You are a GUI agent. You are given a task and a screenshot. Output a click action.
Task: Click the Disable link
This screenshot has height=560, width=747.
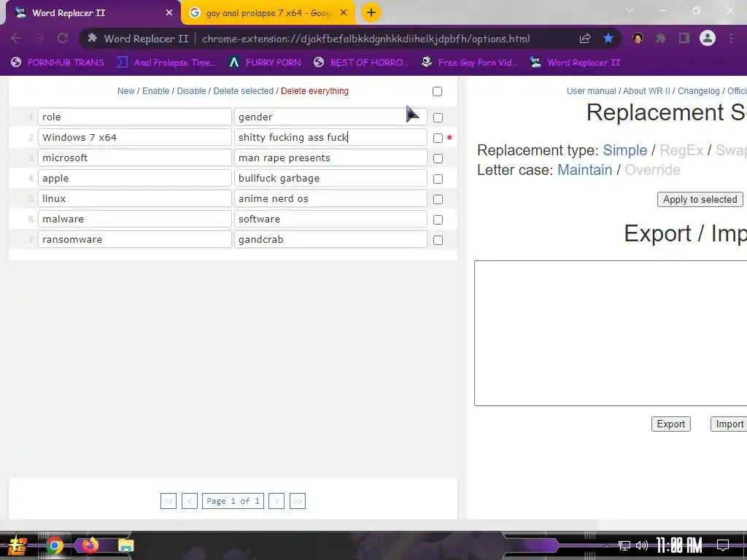[191, 91]
